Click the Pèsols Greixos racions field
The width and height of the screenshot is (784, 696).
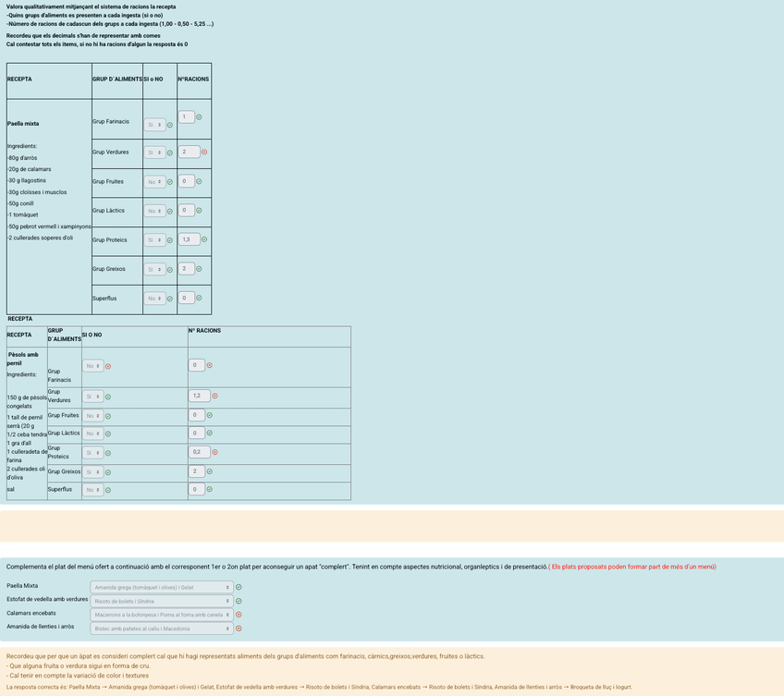[197, 471]
